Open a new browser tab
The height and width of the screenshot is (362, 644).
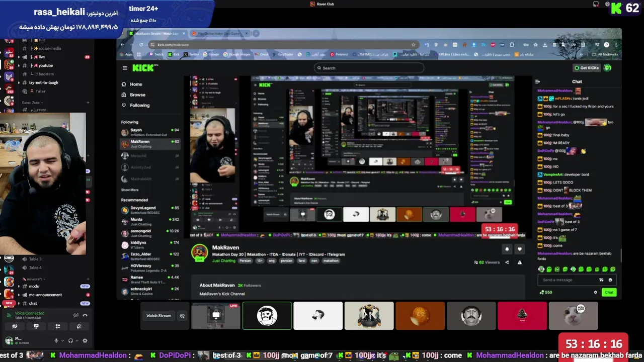256,34
